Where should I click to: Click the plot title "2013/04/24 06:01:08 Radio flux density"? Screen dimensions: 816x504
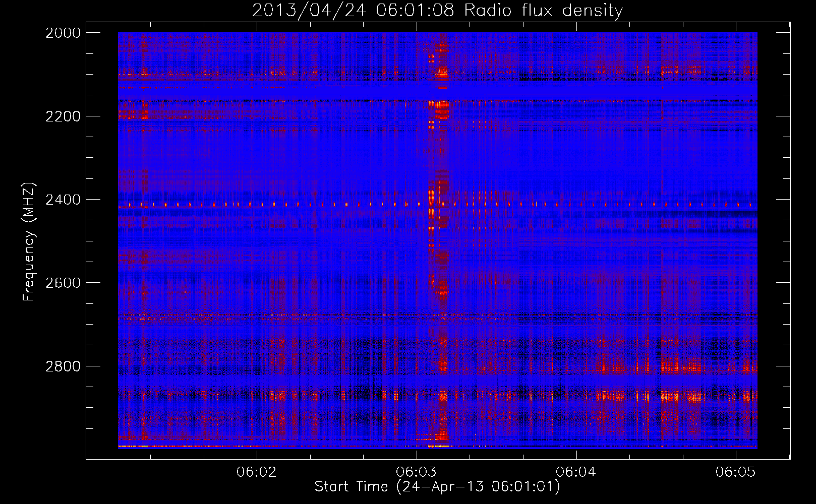437,10
